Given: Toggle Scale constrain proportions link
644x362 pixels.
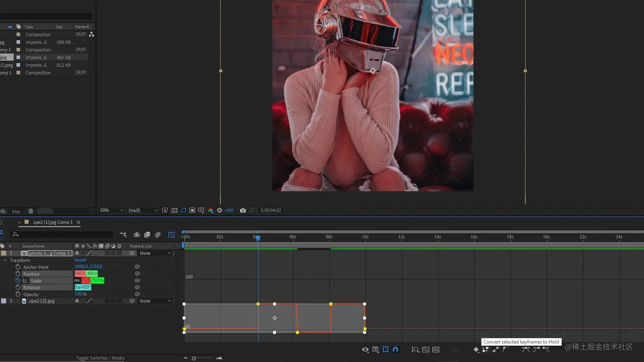Looking at the screenshot, I should pos(77,280).
